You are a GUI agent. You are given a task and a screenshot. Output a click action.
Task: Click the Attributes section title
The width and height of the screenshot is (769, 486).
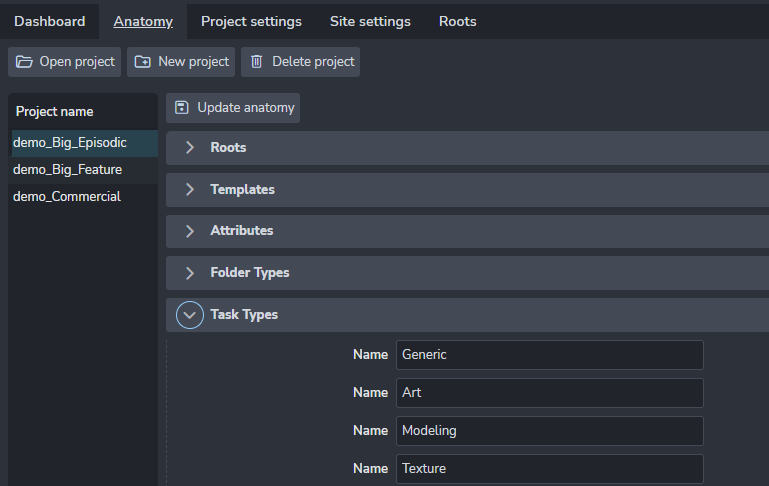242,230
